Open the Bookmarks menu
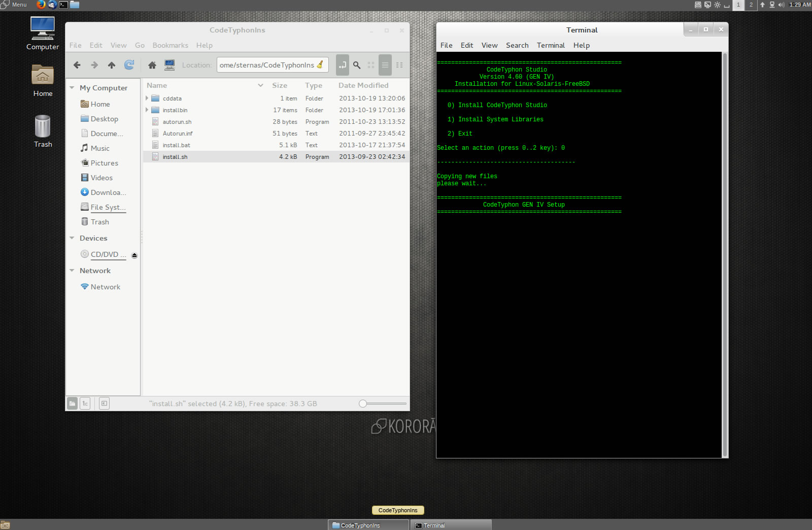Image resolution: width=812 pixels, height=530 pixels. tap(171, 45)
